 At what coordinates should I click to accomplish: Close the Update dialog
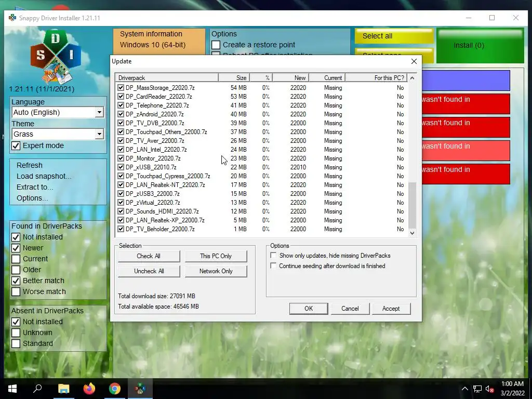tap(414, 61)
